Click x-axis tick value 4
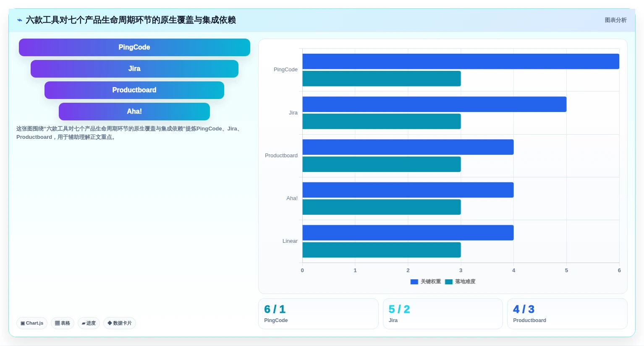Image resolution: width=644 pixels, height=346 pixels. pos(514,271)
